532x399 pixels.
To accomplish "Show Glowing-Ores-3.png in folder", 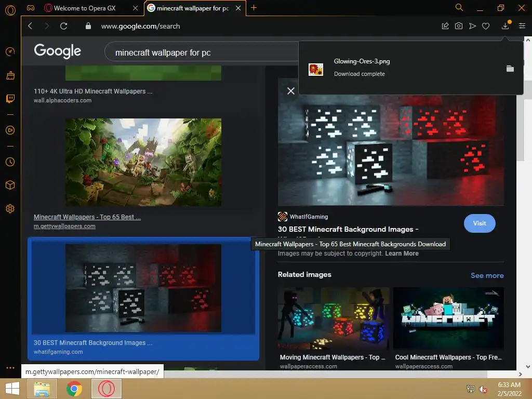I will tap(510, 69).
